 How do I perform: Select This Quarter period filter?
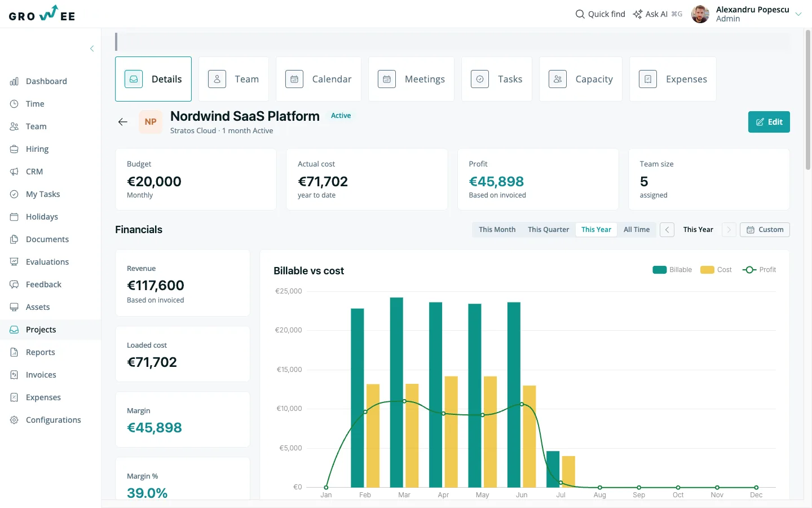[x=549, y=230]
